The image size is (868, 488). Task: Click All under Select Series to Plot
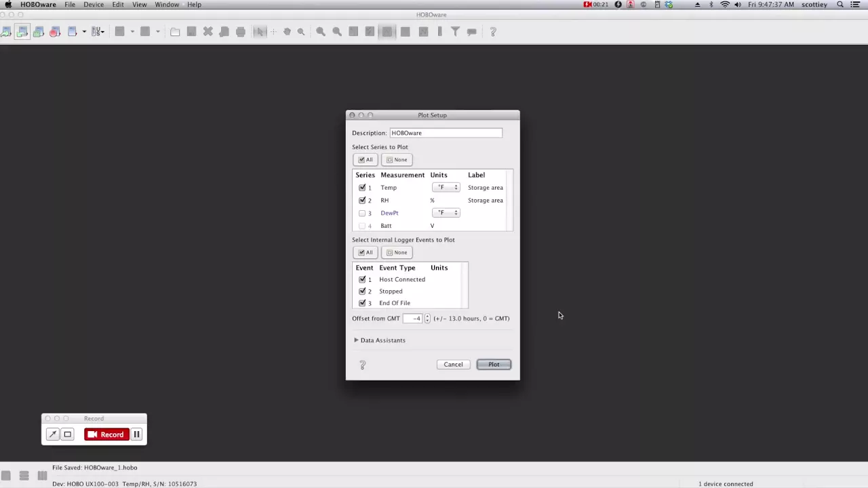click(x=366, y=160)
